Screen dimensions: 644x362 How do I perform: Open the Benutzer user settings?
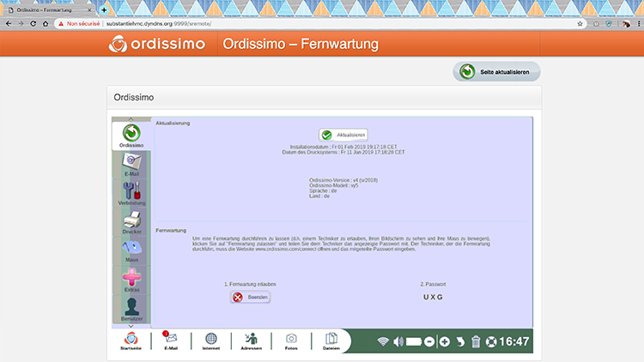(131, 309)
